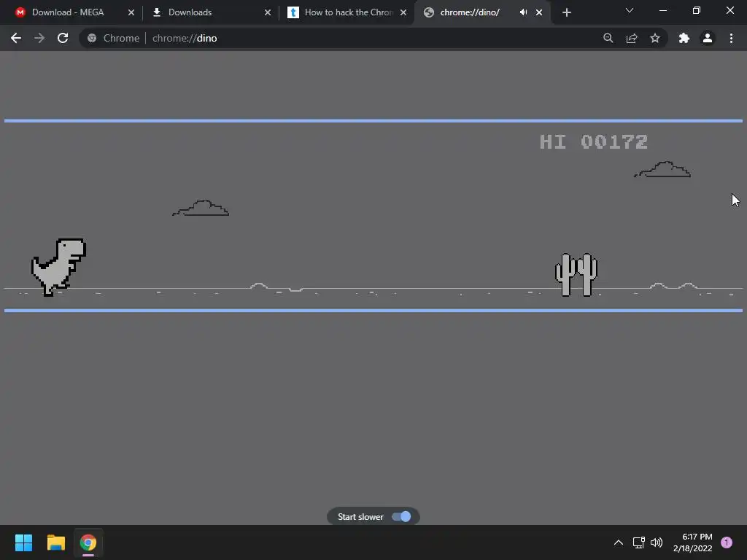Screen dimensions: 747x560
Task: Minimize the Chrome window
Action: click(663, 10)
